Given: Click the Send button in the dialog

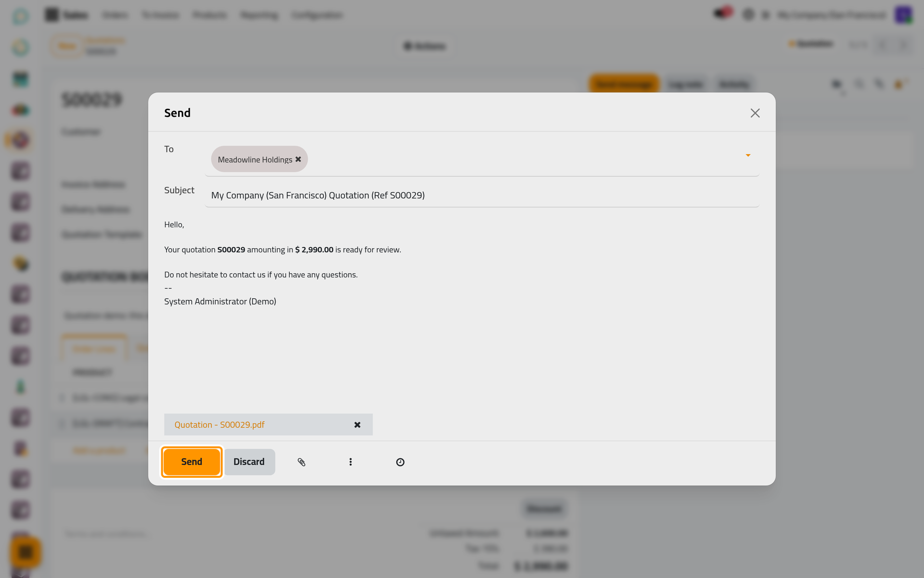Looking at the screenshot, I should click(192, 462).
